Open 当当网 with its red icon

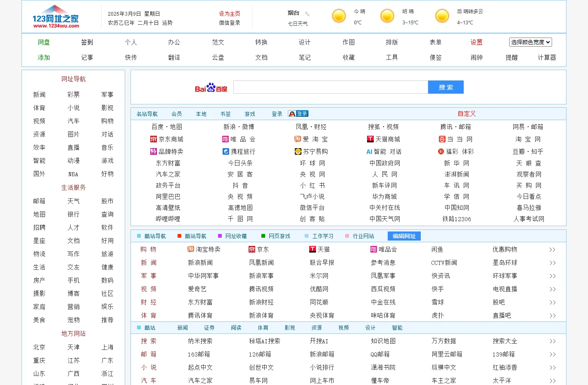(x=456, y=139)
